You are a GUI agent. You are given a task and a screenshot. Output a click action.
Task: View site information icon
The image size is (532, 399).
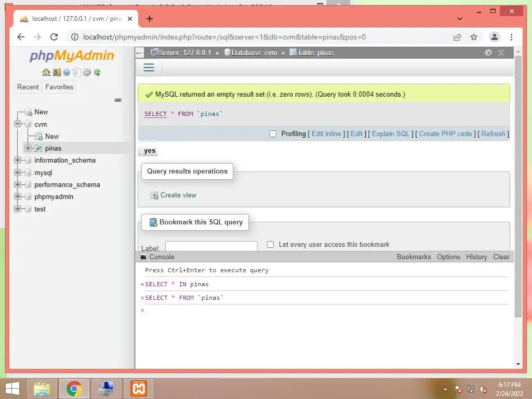coord(75,37)
